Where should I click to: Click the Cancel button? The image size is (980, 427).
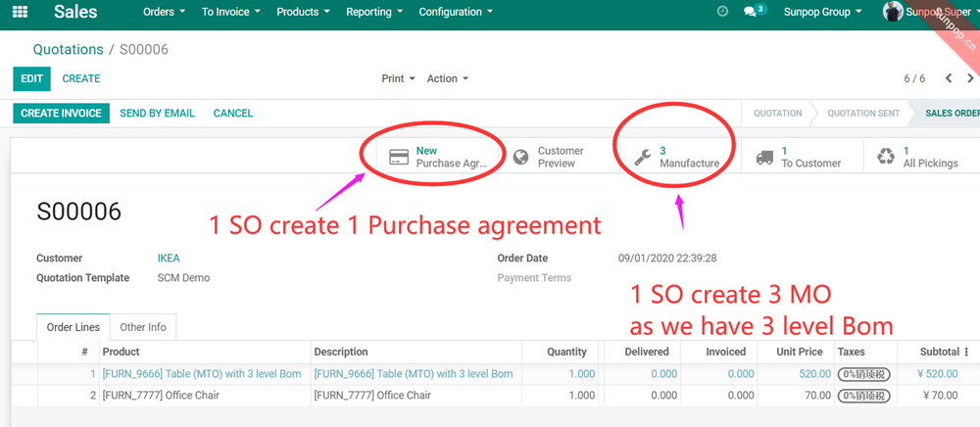pos(233,113)
